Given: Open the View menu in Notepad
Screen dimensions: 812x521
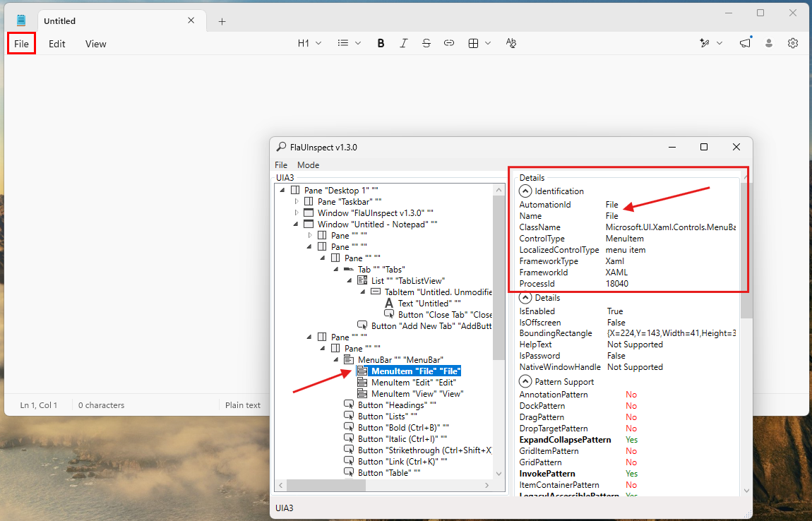Looking at the screenshot, I should point(96,44).
